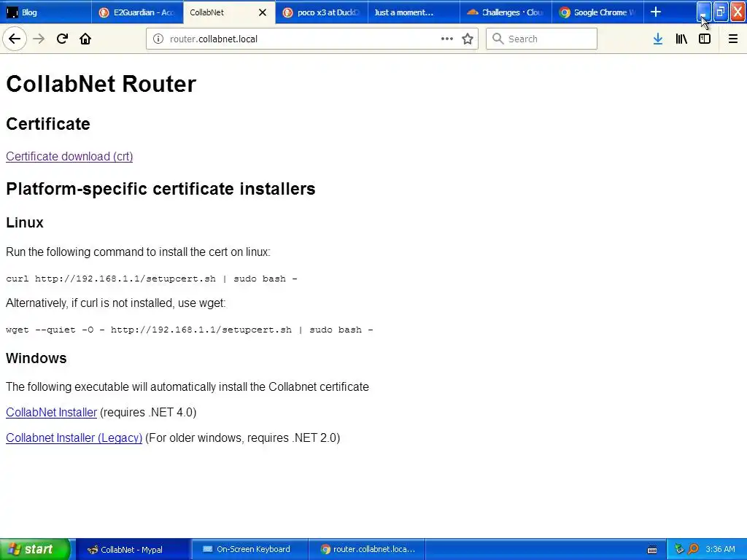Image resolution: width=747 pixels, height=560 pixels.
Task: Click the magnifier tray icon
Action: click(693, 549)
